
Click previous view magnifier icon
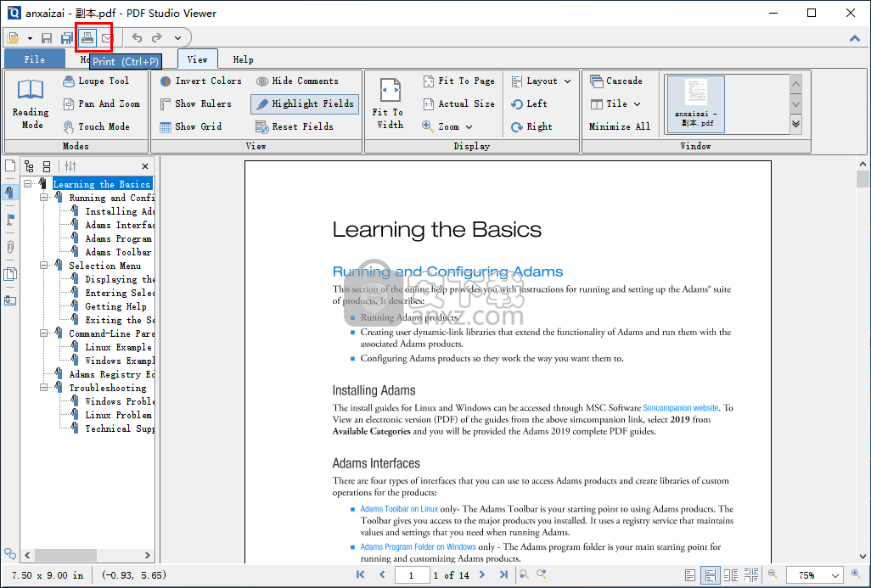click(x=523, y=574)
